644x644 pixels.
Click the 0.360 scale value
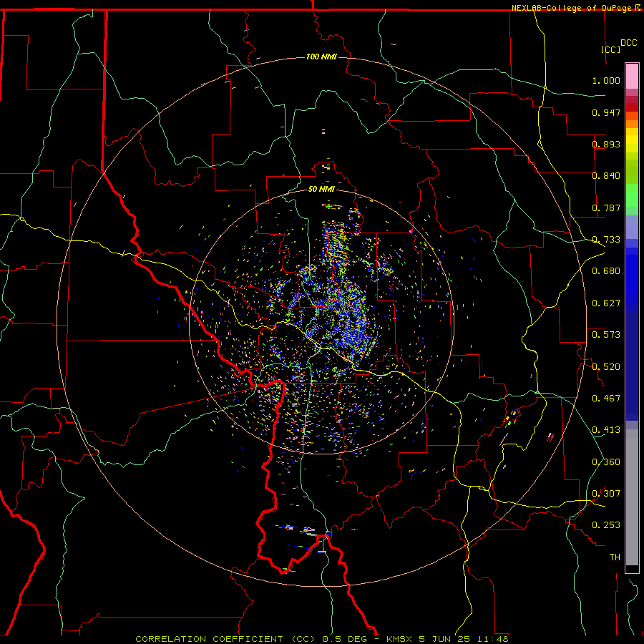(606, 462)
